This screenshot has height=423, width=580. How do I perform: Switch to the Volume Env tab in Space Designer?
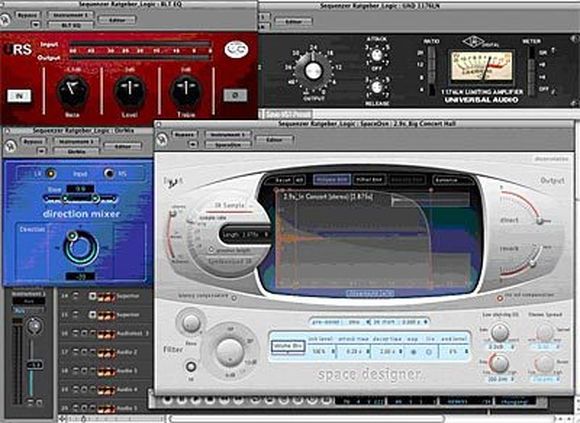(x=332, y=180)
